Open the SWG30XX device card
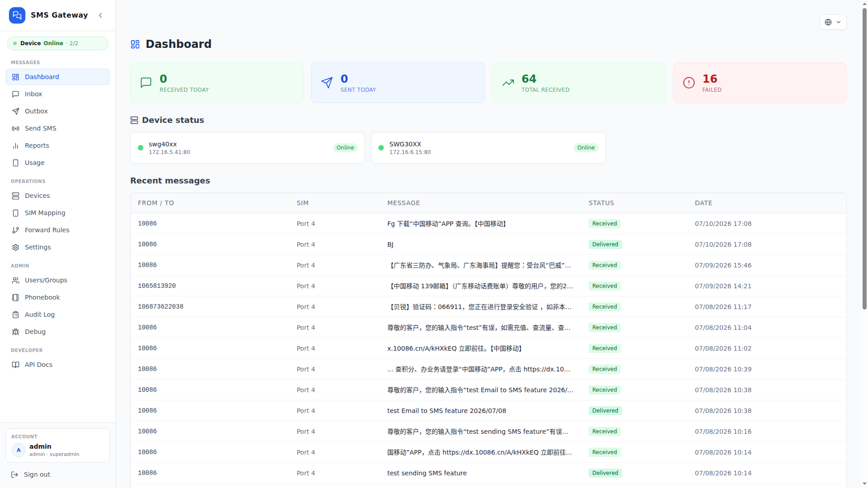 point(488,148)
